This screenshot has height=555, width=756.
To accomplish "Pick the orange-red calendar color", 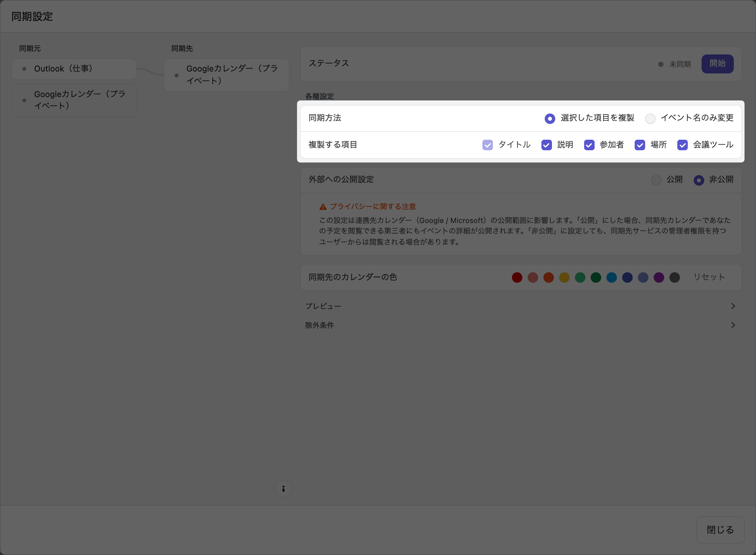I will pyautogui.click(x=548, y=277).
